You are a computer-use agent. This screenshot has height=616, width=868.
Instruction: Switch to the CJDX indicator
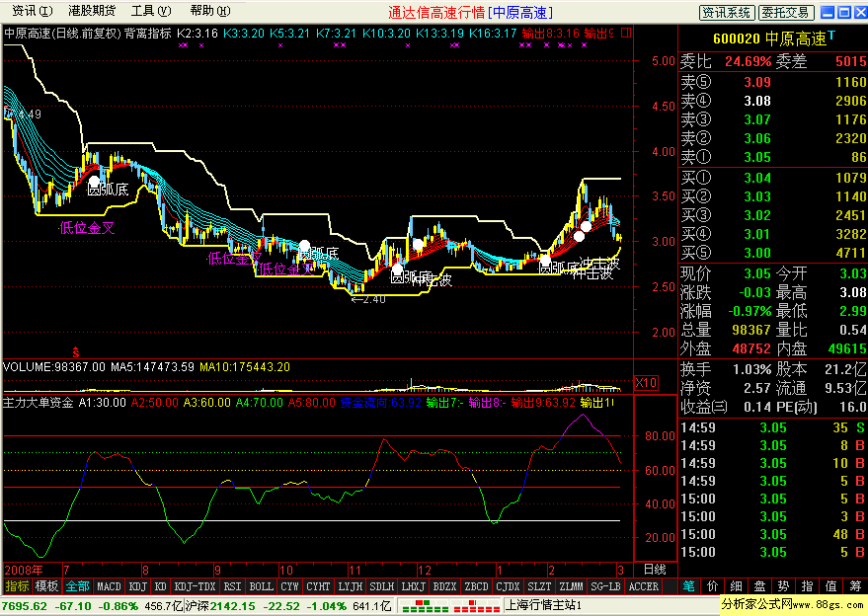[509, 586]
